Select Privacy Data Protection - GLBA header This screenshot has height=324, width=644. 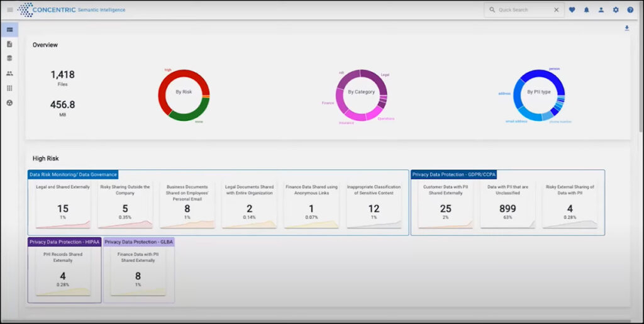[x=139, y=242]
